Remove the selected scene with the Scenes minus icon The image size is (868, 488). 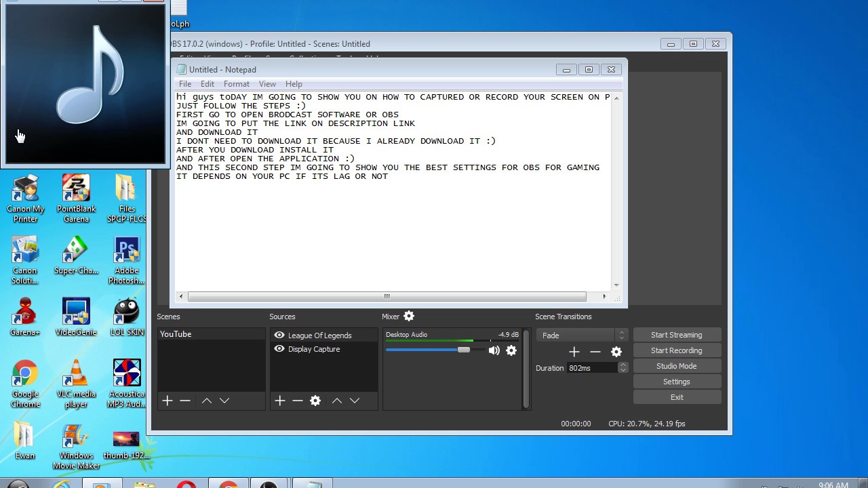coord(185,401)
